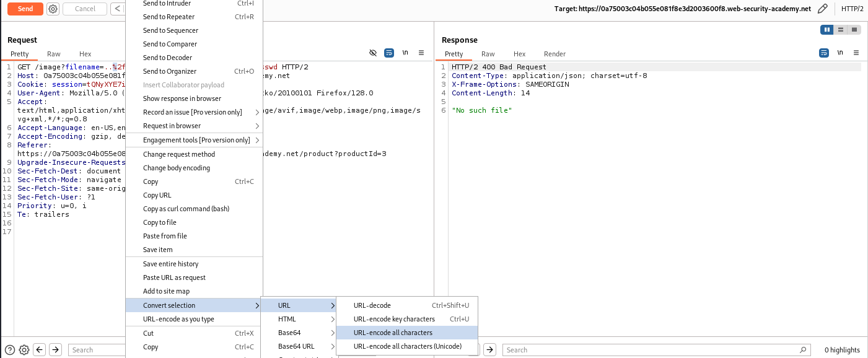Choose URL-encode all characters (Unicode)
Viewport: 868px width, 358px height.
(x=407, y=346)
